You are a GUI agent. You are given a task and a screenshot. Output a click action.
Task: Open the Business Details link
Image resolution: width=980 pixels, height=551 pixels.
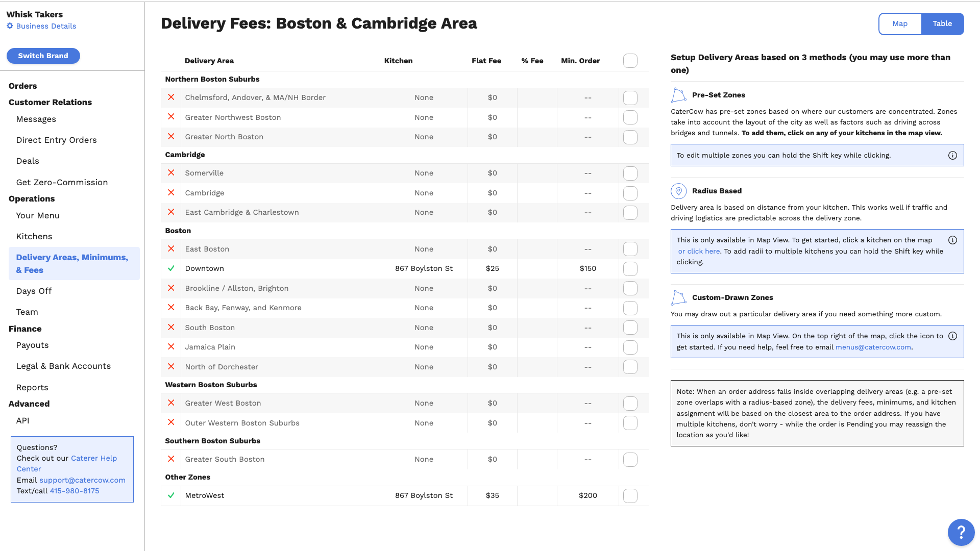coord(46,27)
